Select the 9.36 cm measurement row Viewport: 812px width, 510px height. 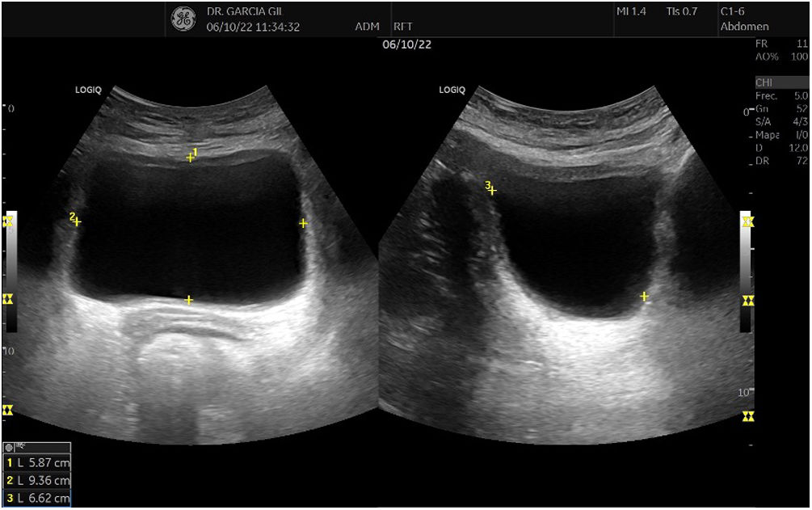[x=37, y=481]
